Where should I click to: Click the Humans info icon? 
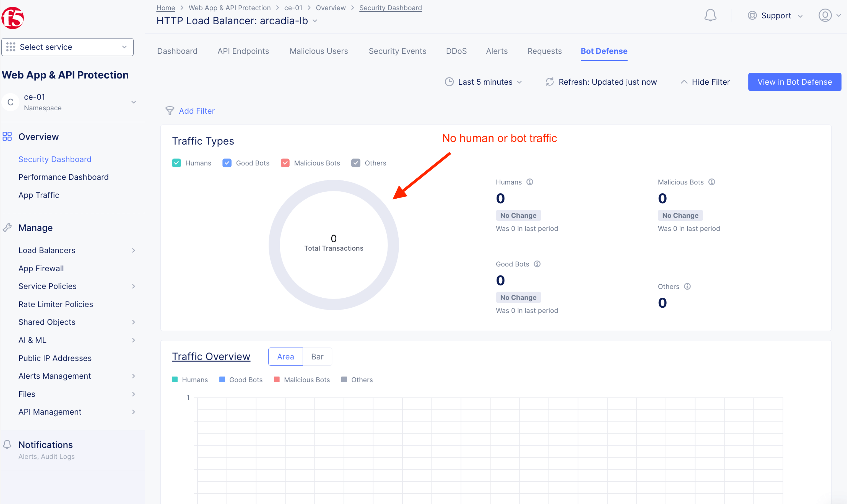click(529, 182)
